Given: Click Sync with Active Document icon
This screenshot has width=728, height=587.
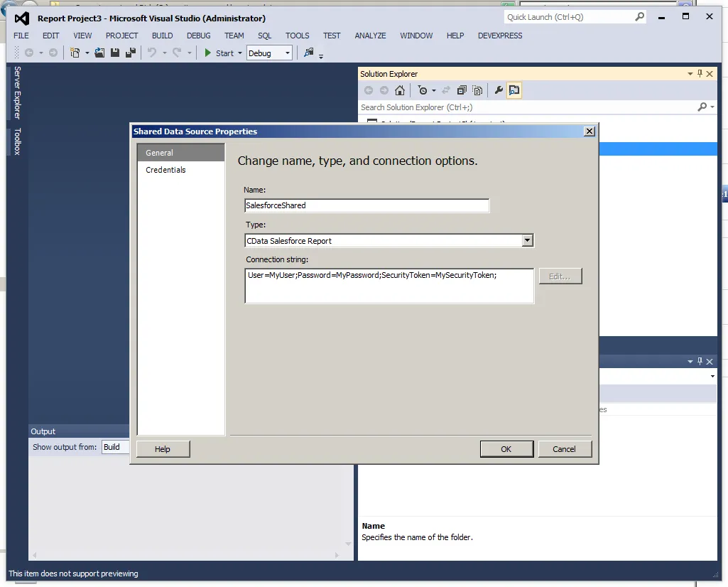Looking at the screenshot, I should (x=445, y=90).
